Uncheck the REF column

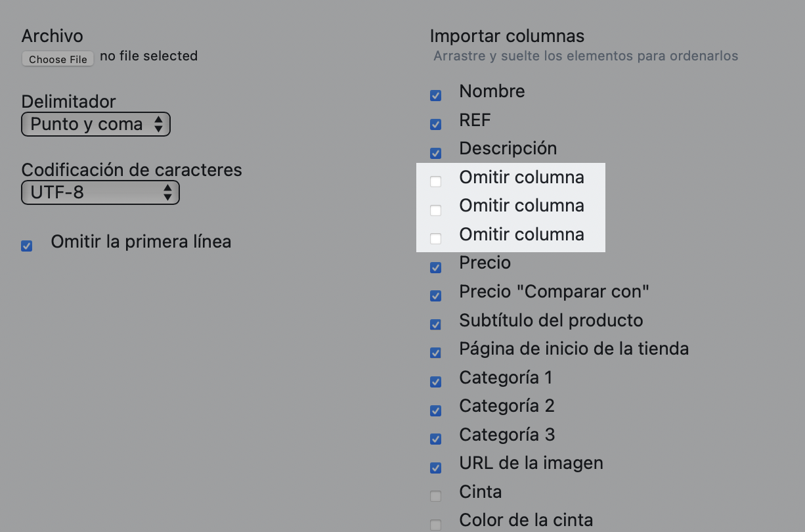pyautogui.click(x=435, y=124)
